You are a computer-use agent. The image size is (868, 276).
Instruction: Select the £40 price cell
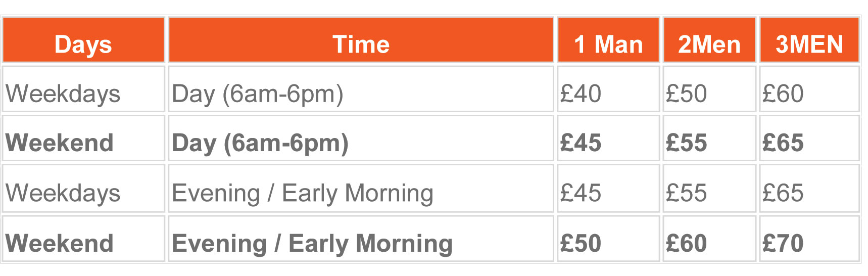coord(608,89)
